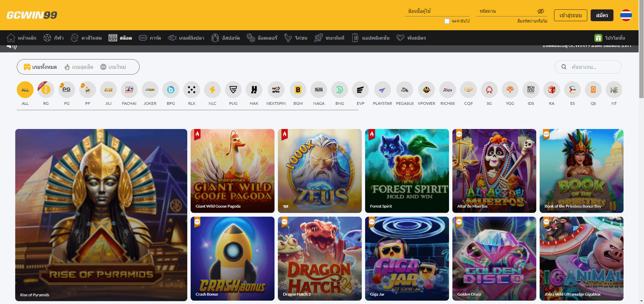Select the CQ9 provider icon
Screen dimensions: 644x304
pos(468,90)
